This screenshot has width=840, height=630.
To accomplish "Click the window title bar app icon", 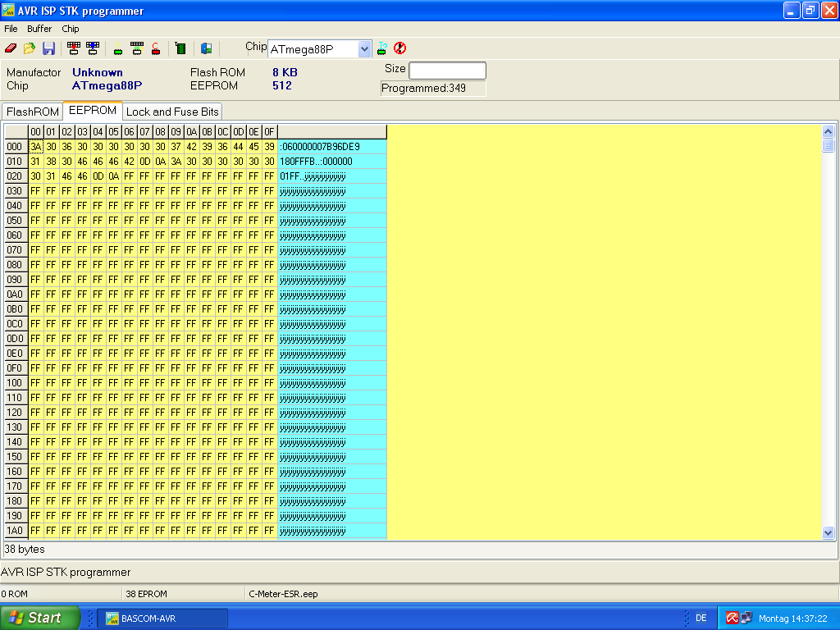I will click(8, 10).
